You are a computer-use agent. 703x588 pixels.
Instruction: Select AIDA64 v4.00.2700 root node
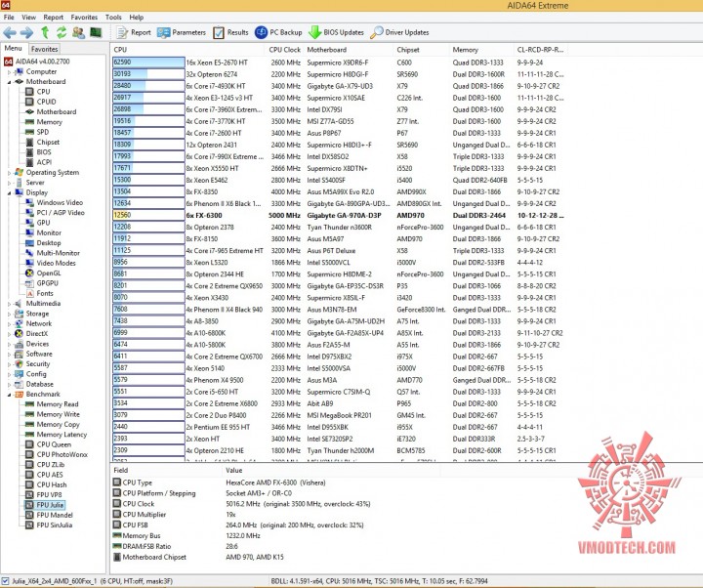pos(43,62)
